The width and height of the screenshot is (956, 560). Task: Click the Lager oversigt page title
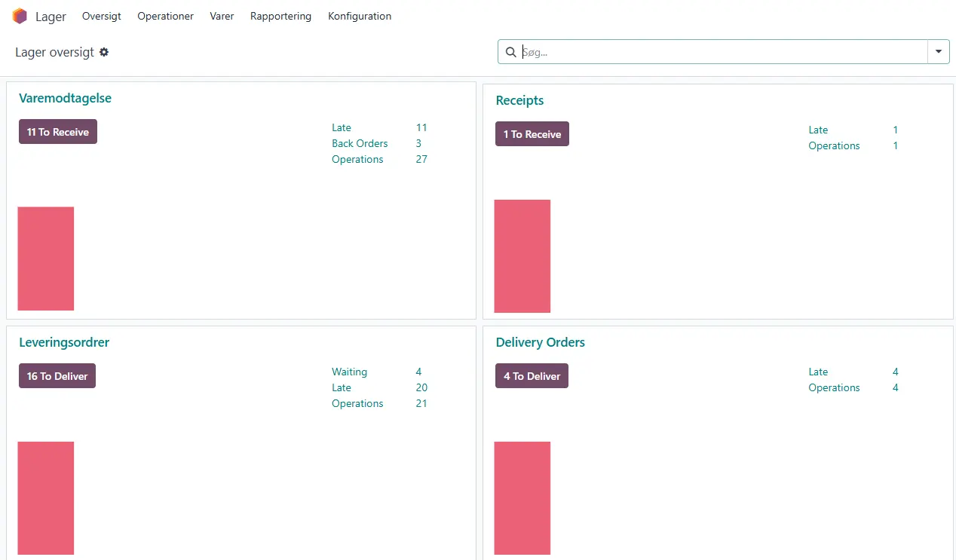[x=54, y=52]
